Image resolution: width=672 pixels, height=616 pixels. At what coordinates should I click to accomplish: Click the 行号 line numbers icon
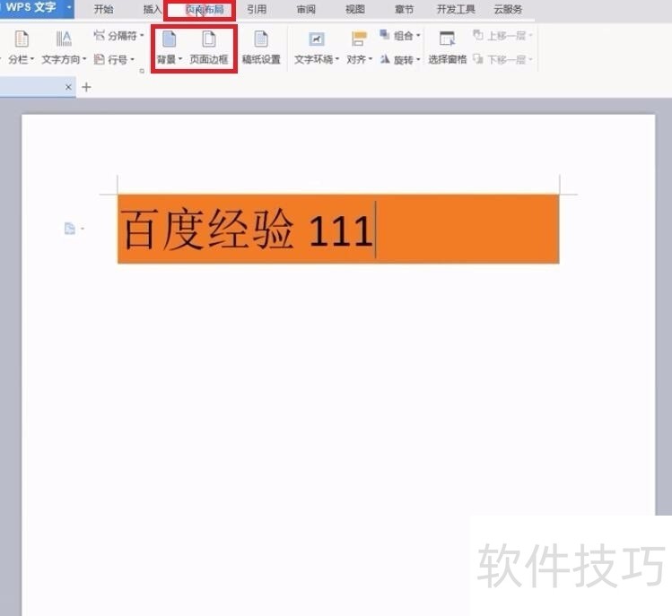click(99, 59)
